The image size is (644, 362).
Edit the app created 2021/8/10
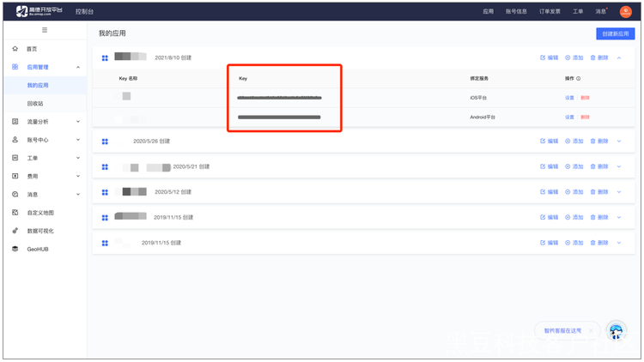[550, 57]
